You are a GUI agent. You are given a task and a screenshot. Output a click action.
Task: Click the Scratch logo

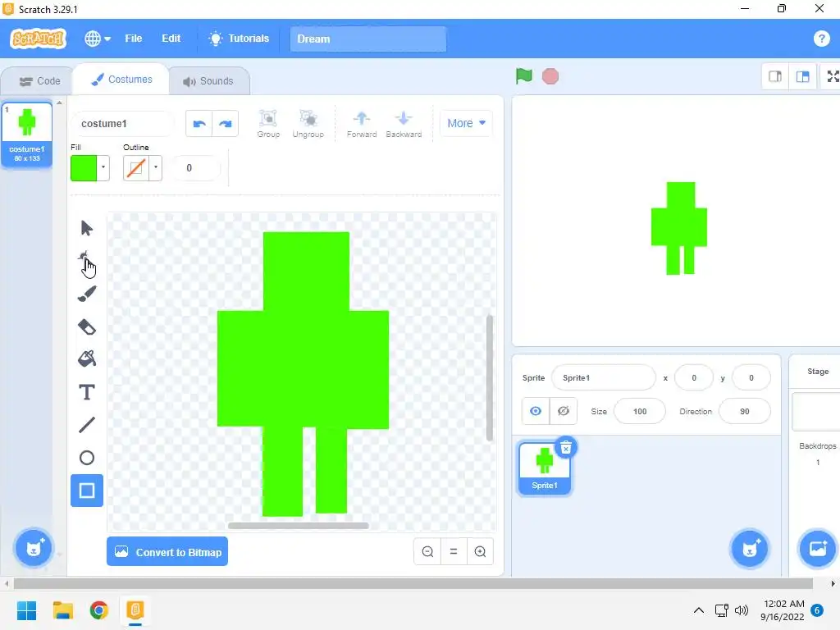(x=38, y=39)
